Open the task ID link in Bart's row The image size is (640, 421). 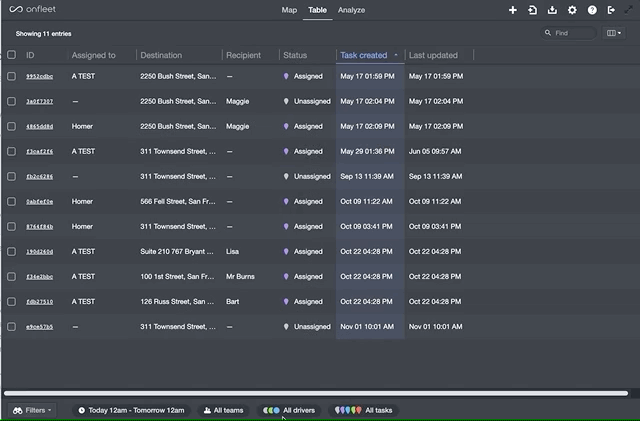click(40, 302)
